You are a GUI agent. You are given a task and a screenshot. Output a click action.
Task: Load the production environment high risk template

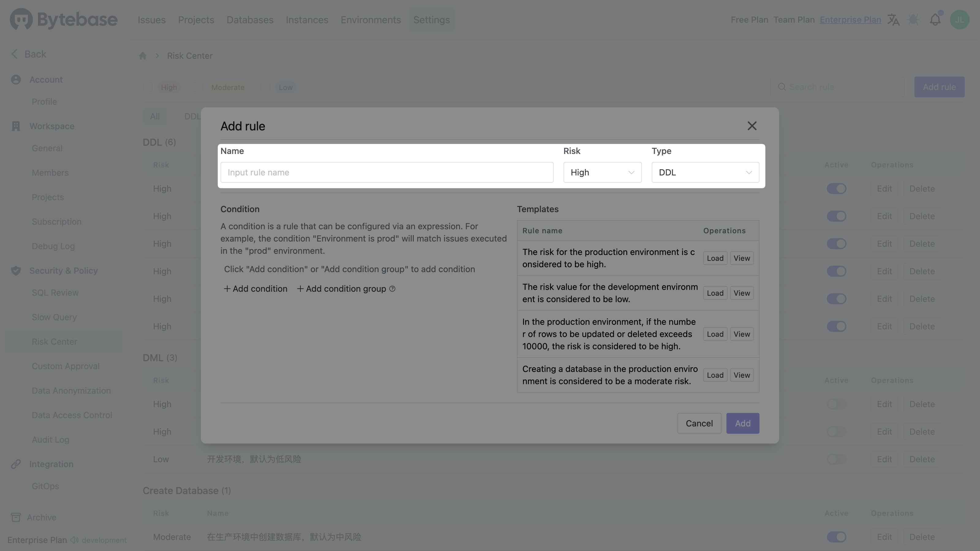(715, 259)
